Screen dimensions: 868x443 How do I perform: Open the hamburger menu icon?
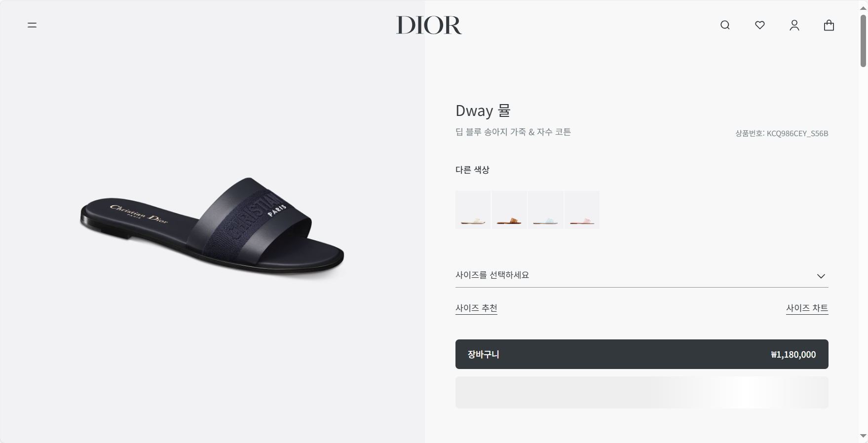(x=32, y=25)
